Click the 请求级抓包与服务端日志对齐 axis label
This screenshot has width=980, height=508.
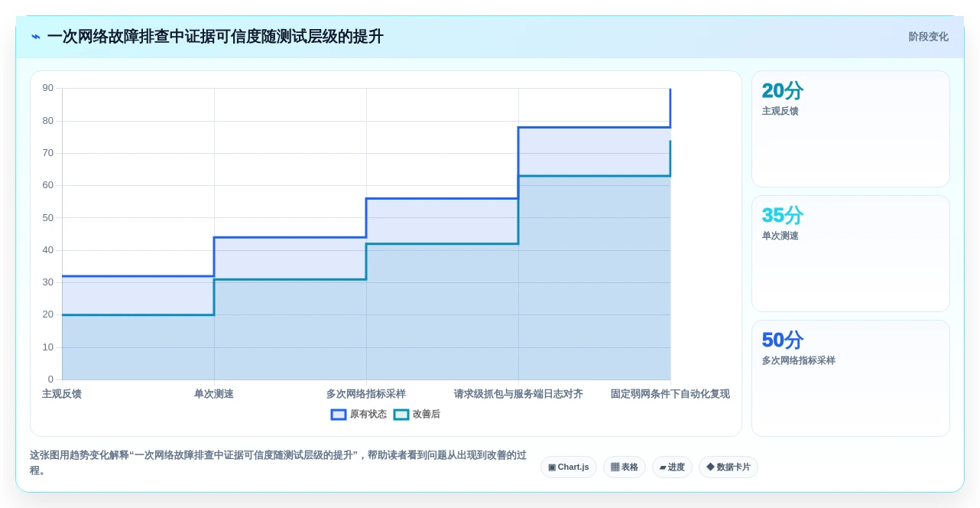(x=518, y=394)
